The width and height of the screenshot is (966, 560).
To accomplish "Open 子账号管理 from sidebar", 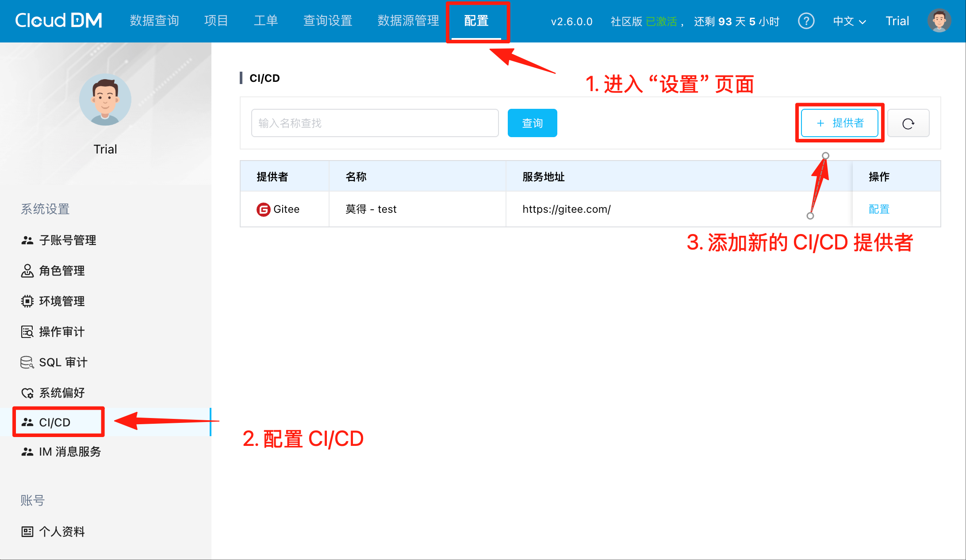I will coord(67,240).
